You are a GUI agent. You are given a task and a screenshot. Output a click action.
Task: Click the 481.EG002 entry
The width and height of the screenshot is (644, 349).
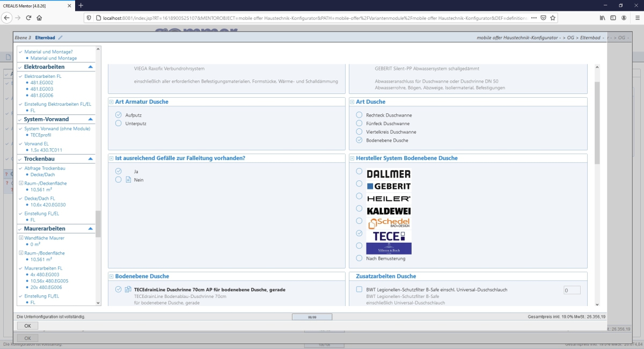[x=42, y=83]
